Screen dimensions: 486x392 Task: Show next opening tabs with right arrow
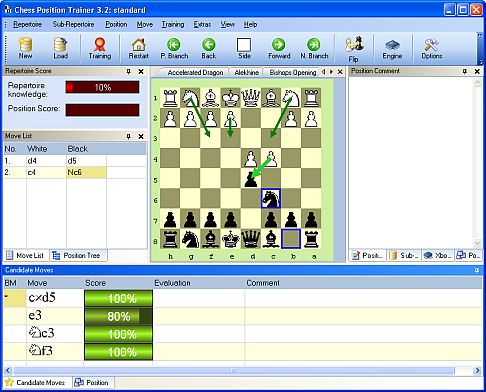tap(331, 72)
